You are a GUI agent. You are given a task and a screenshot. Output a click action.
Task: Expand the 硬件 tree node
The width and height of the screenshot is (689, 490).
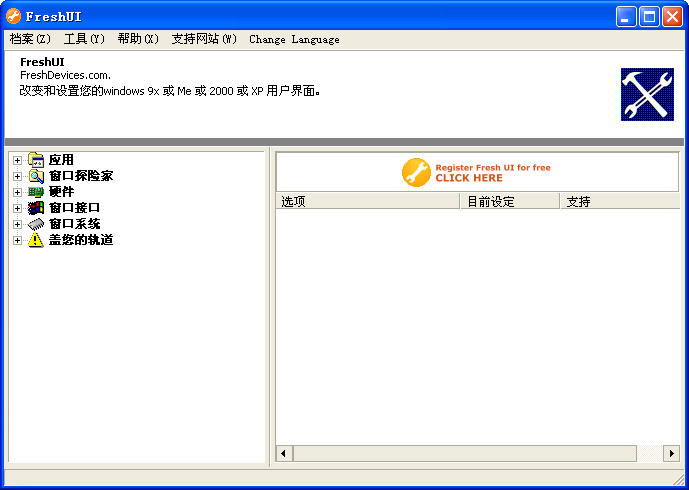17,192
